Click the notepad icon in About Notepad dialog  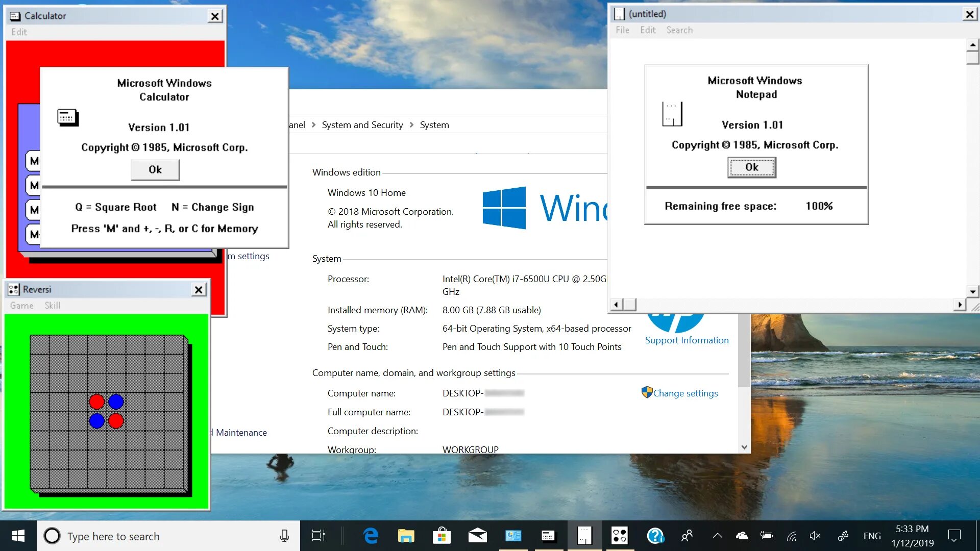672,114
